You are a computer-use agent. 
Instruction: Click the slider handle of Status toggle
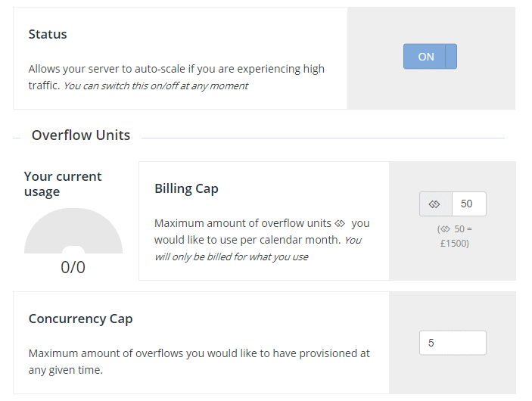pos(451,56)
